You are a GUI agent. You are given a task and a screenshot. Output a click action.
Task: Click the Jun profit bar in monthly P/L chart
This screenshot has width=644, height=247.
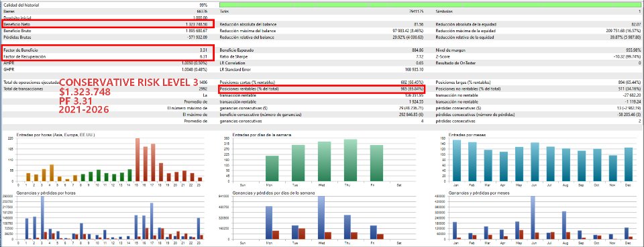pos(533,217)
